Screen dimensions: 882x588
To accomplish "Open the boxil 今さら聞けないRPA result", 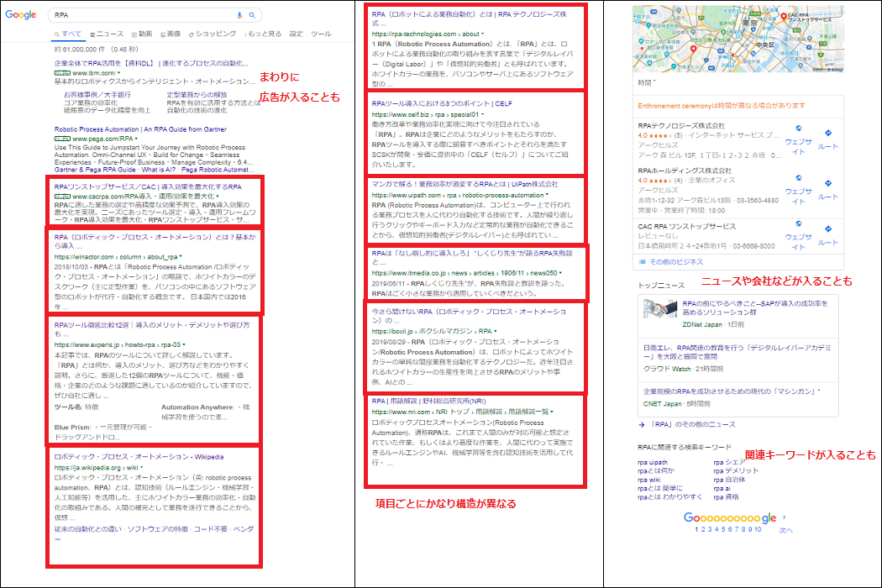I will pyautogui.click(x=469, y=316).
